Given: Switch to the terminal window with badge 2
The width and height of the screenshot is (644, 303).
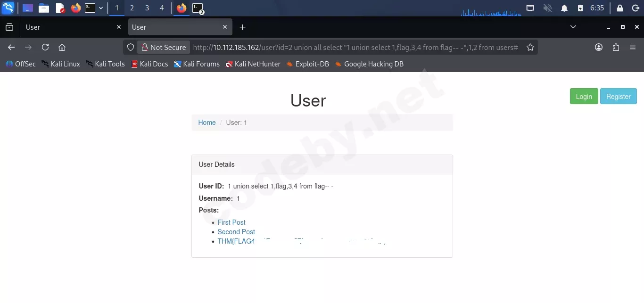Looking at the screenshot, I should [198, 8].
